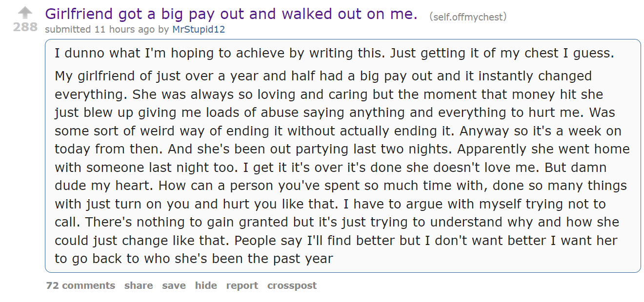Visit MrStupid12's user profile
This screenshot has height=302, width=644.
[x=199, y=29]
